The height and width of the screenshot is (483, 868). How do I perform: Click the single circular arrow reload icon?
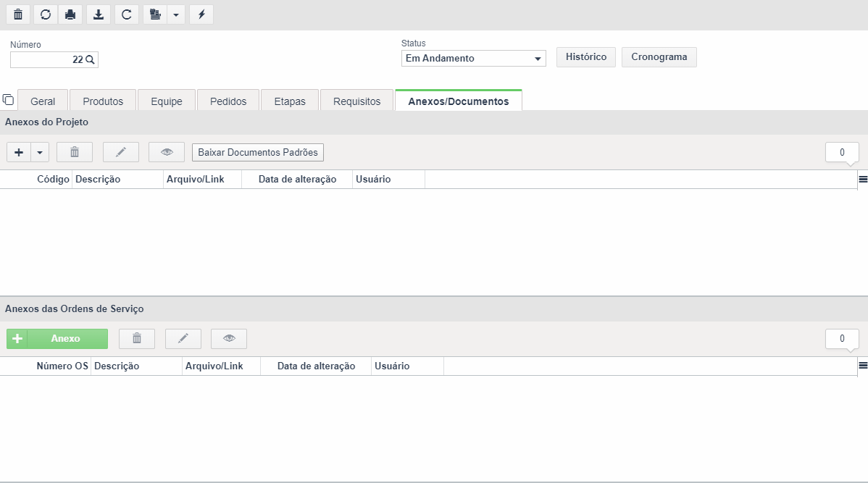(x=127, y=14)
